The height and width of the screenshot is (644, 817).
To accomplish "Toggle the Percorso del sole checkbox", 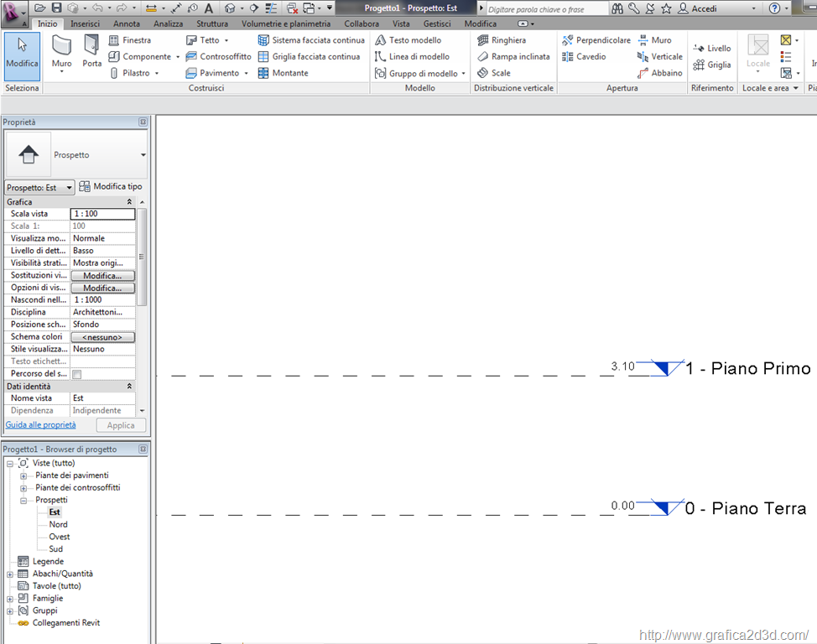I will (x=77, y=374).
